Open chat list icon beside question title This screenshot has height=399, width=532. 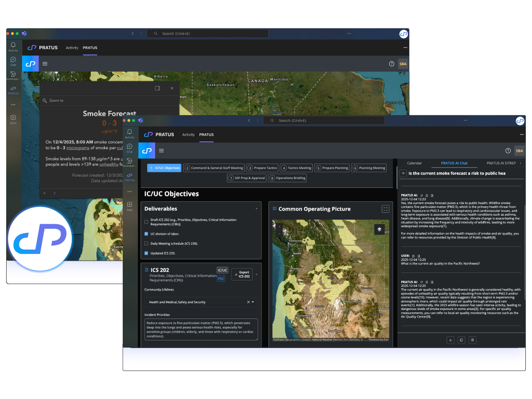click(403, 173)
